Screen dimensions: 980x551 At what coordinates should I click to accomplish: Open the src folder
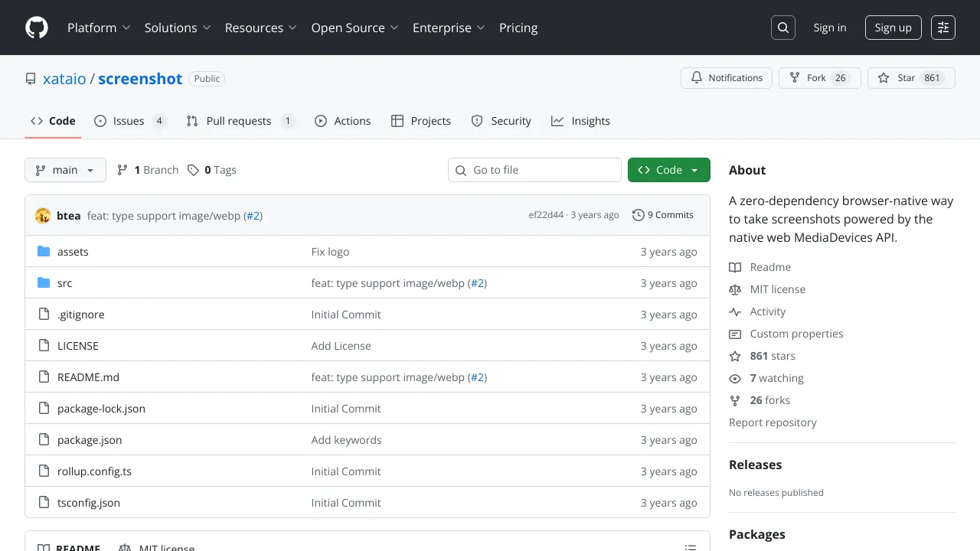(64, 283)
